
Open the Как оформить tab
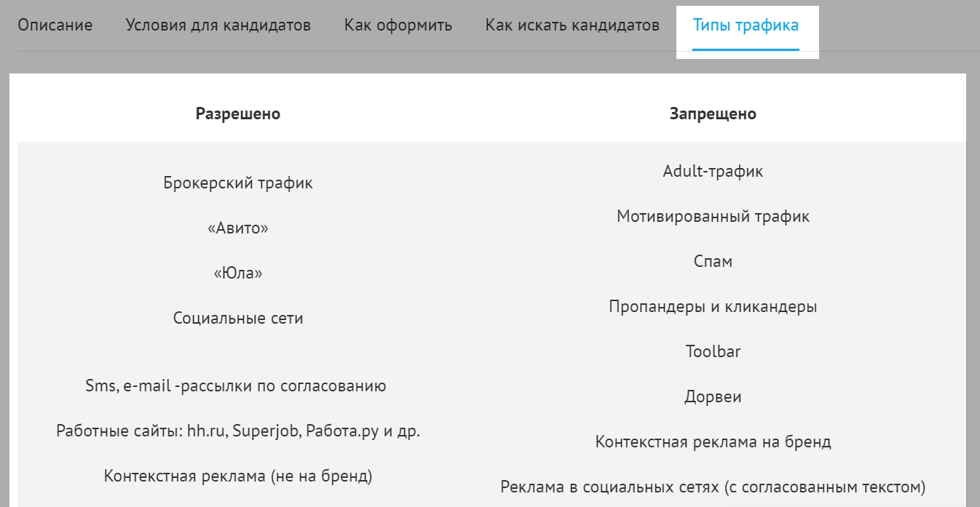pyautogui.click(x=398, y=25)
